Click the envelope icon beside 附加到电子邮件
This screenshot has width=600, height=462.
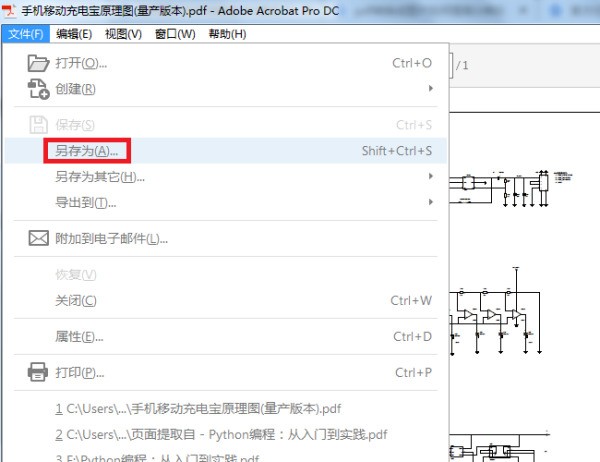[39, 238]
